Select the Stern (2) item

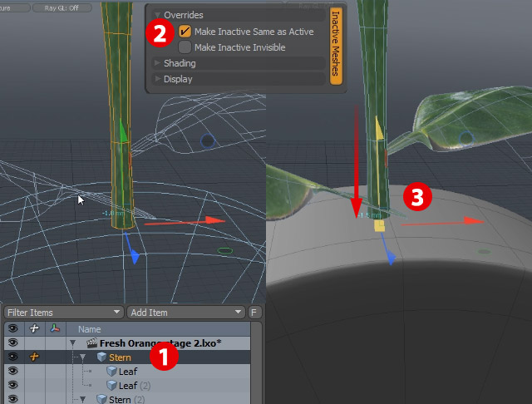click(127, 400)
